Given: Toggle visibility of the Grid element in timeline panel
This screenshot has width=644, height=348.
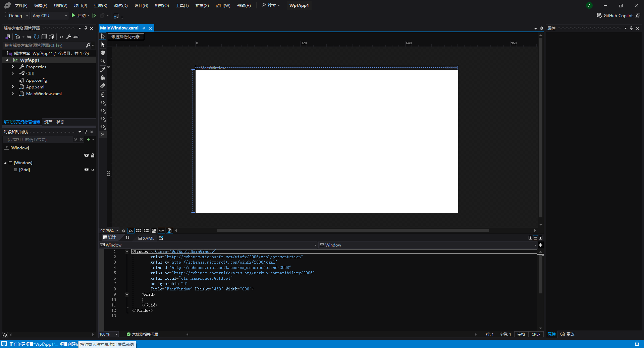Looking at the screenshot, I should (x=87, y=170).
